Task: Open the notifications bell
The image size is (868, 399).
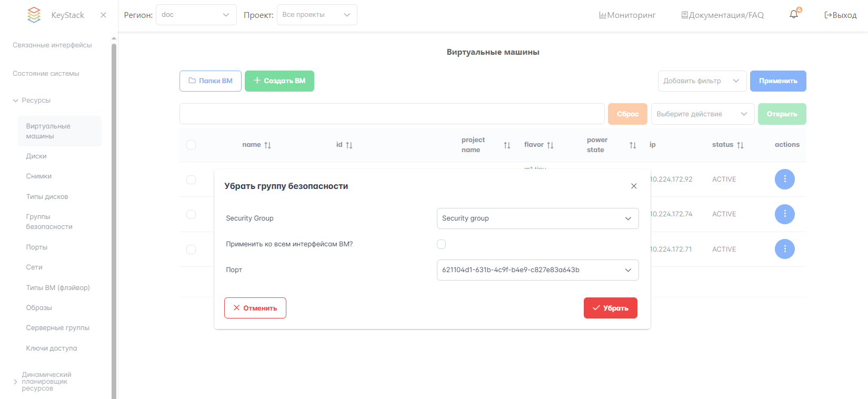Action: coord(794,15)
